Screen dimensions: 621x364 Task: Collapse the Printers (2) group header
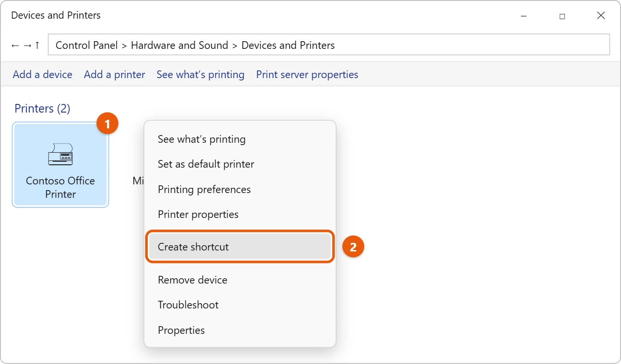click(42, 109)
